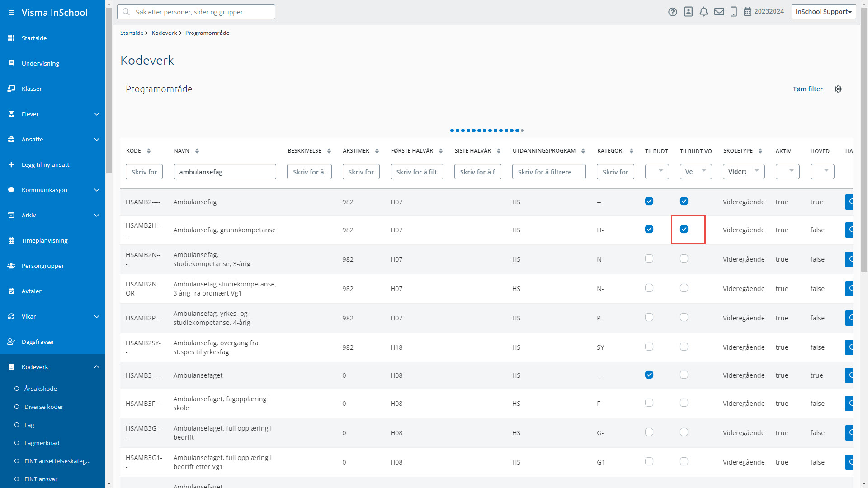Click the Startside grid icon in sidebar

[11, 38]
